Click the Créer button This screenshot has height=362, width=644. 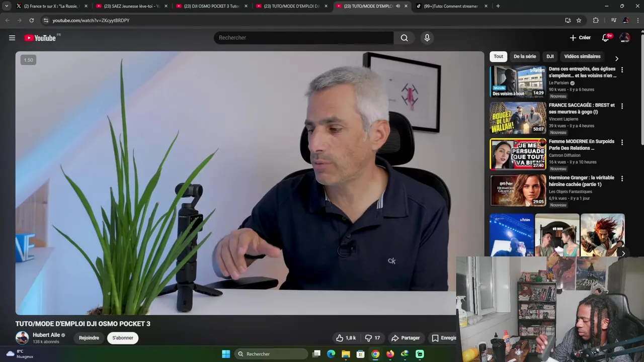[580, 38]
